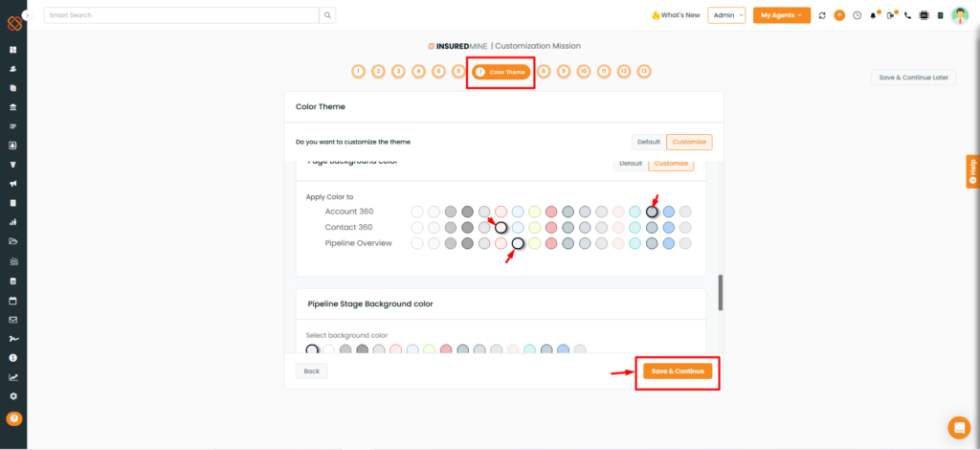Viewport: 980px width, 450px height.
Task: Click the orange plus quick-add icon
Action: (x=839, y=15)
